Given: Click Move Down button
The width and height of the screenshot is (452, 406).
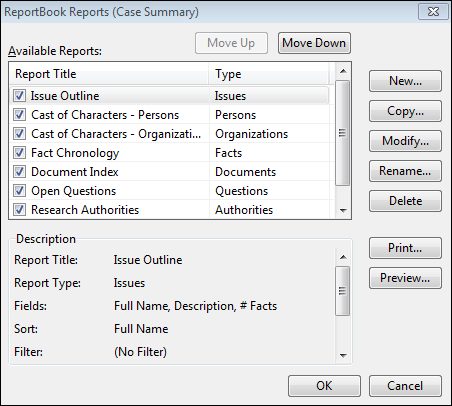Looking at the screenshot, I should [x=314, y=43].
